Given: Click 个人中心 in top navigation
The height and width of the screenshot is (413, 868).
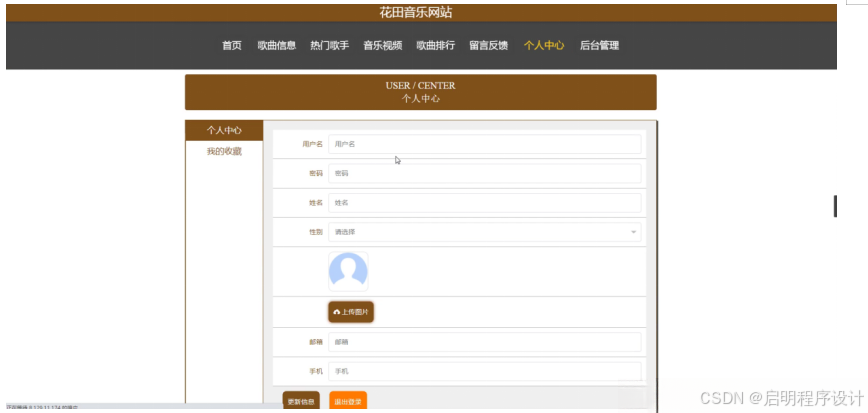Looking at the screenshot, I should coord(544,45).
